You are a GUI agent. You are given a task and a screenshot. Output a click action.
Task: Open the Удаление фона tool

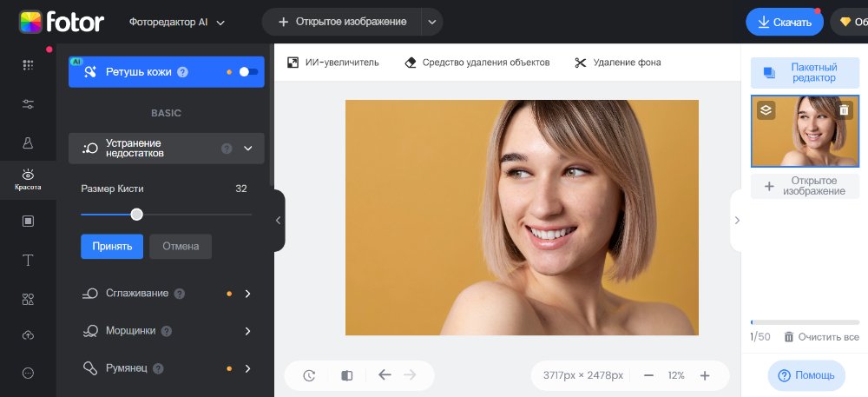pos(618,63)
